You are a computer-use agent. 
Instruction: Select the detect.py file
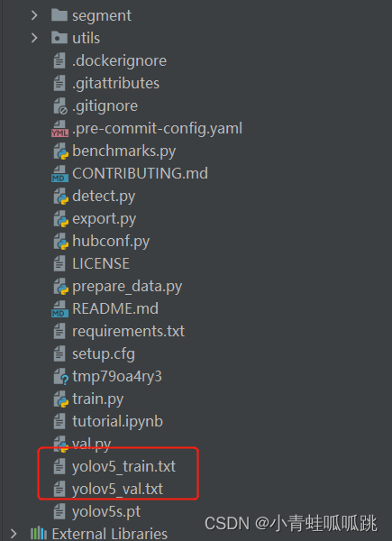click(x=104, y=197)
